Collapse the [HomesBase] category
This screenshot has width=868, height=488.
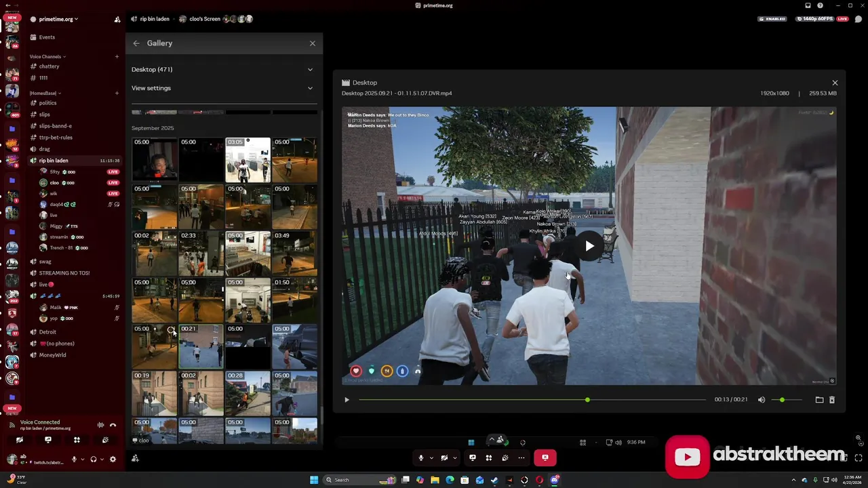point(45,93)
